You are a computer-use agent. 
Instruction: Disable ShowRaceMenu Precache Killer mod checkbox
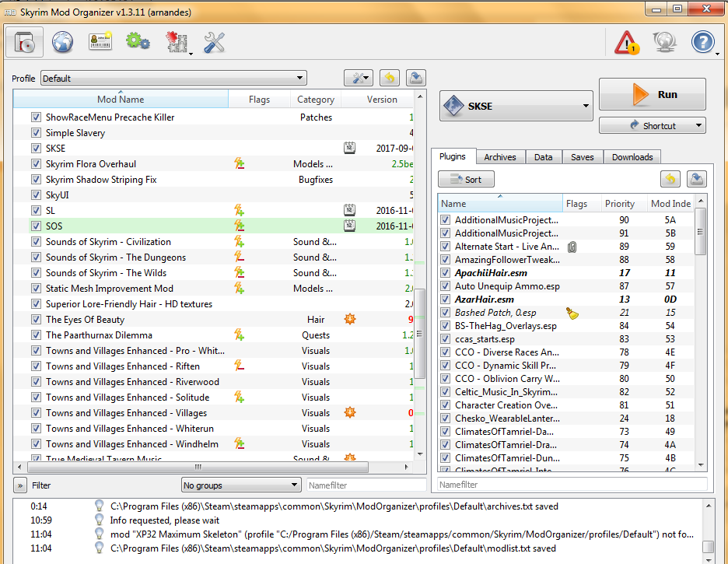[36, 117]
